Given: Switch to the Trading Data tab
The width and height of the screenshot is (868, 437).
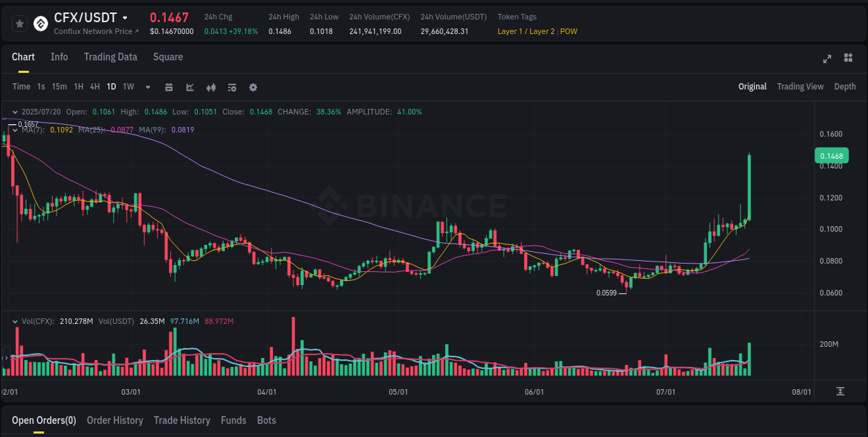Looking at the screenshot, I should pos(110,57).
